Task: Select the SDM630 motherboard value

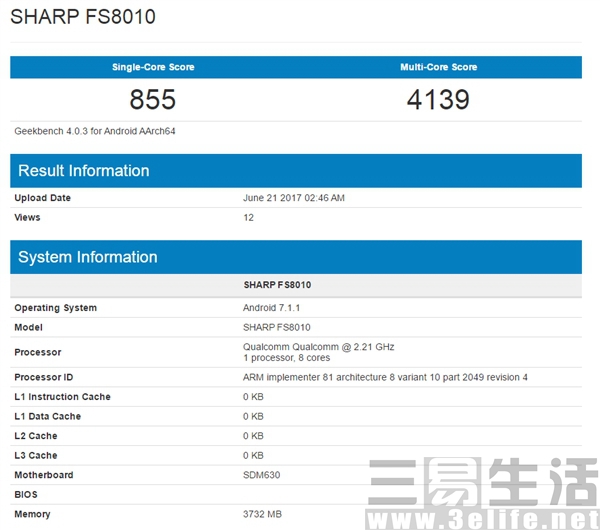Action: click(262, 475)
